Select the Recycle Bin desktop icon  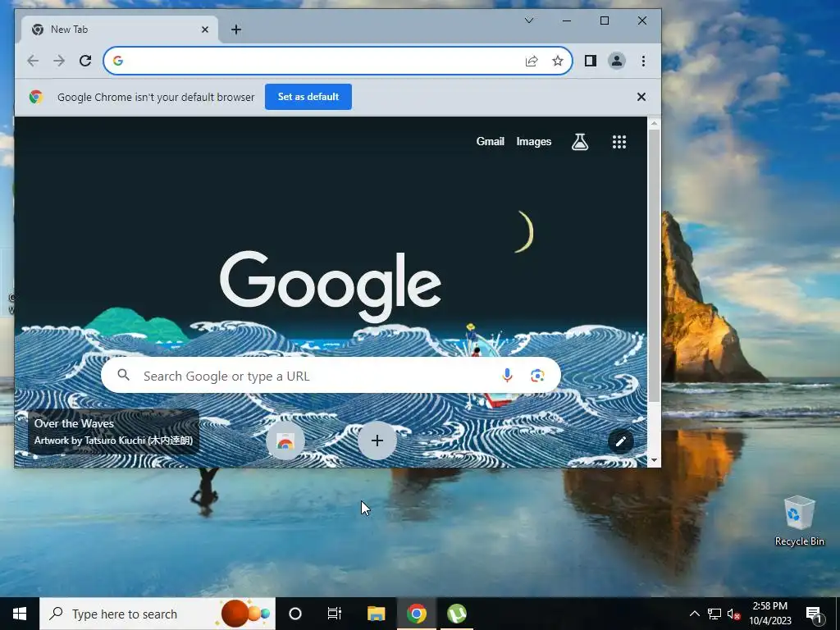[799, 521]
